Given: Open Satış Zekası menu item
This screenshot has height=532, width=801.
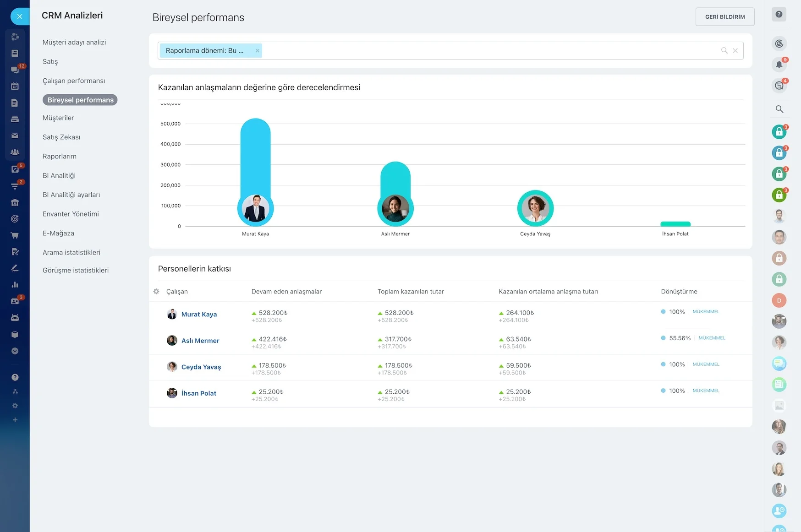Looking at the screenshot, I should point(61,137).
